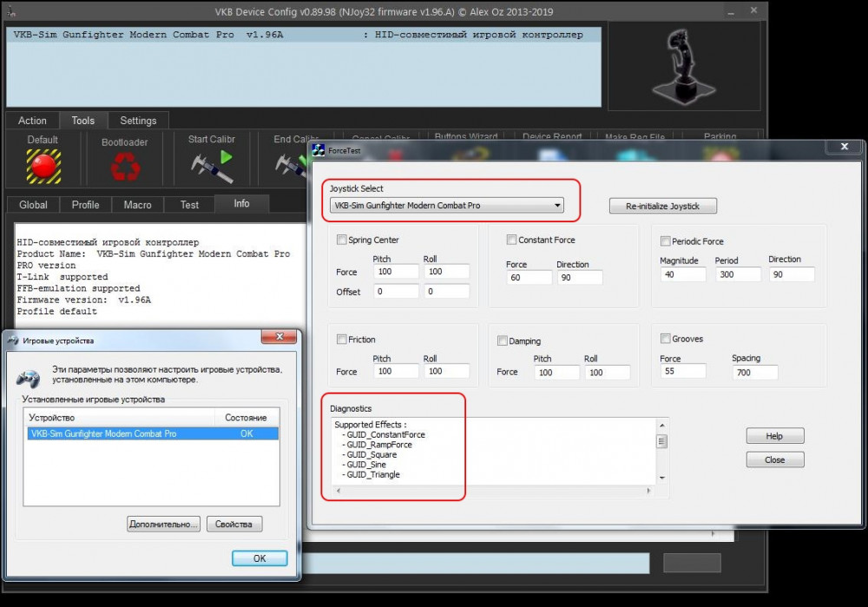Enable the Spring Center checkbox
The width and height of the screenshot is (868, 607).
point(341,240)
